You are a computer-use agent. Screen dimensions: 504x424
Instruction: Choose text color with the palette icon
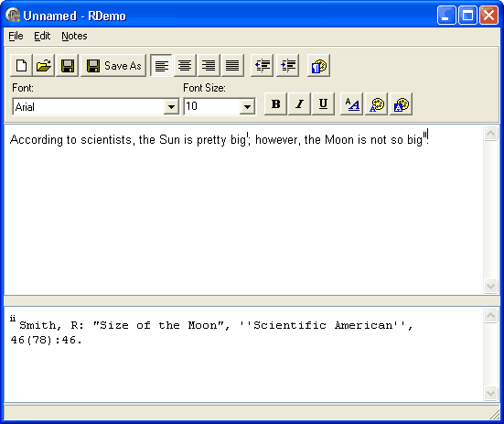[376, 103]
